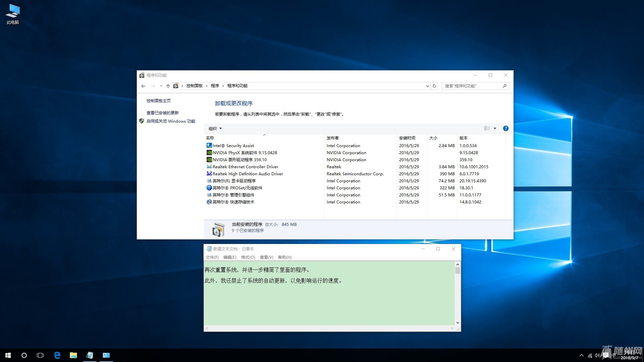
Task: Open Notepad 帮助(H) menu
Action: pos(285,257)
